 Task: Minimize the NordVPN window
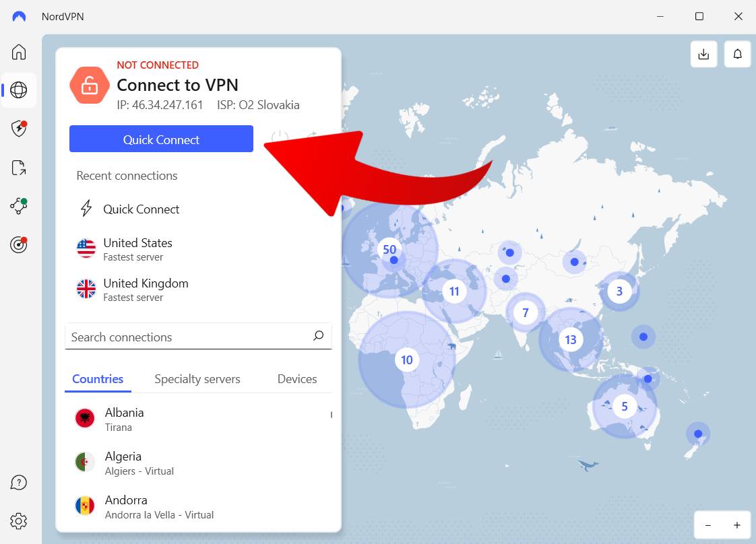(660, 16)
